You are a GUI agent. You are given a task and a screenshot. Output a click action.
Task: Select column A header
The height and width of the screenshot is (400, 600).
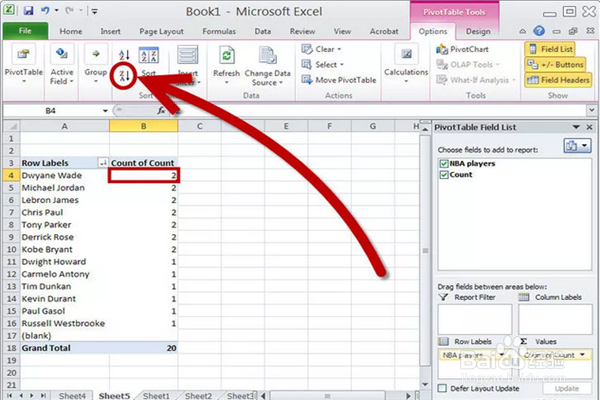pos(64,126)
